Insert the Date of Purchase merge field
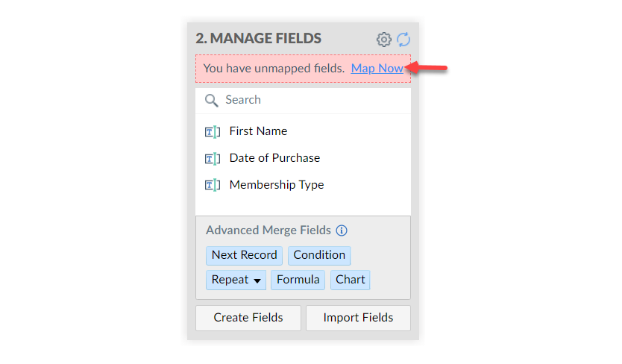Screen dimensions: 622x364 [x=274, y=158]
